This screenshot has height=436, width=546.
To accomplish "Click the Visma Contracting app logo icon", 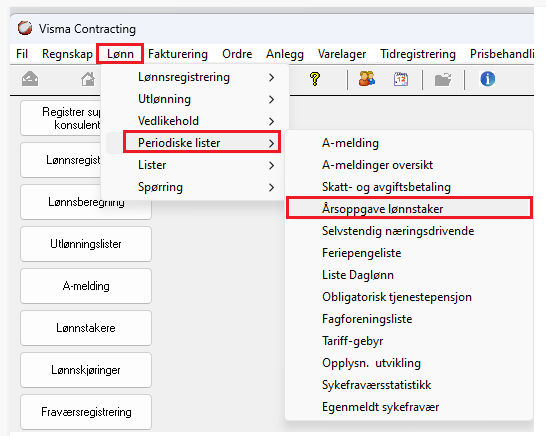I will click(25, 28).
